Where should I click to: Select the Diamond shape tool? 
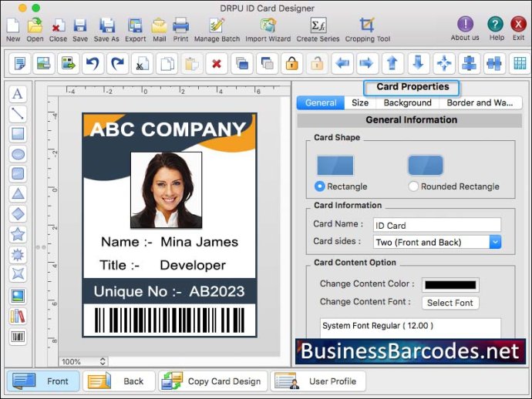pos(18,214)
